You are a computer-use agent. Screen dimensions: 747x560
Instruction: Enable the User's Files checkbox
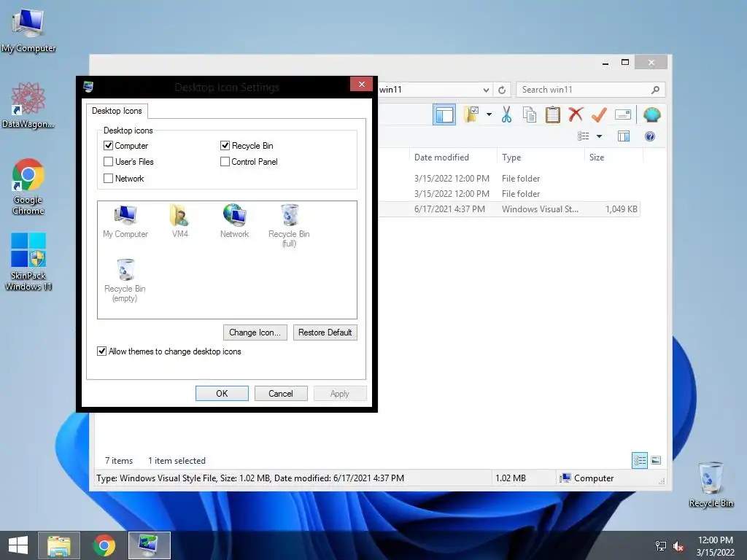pos(108,162)
